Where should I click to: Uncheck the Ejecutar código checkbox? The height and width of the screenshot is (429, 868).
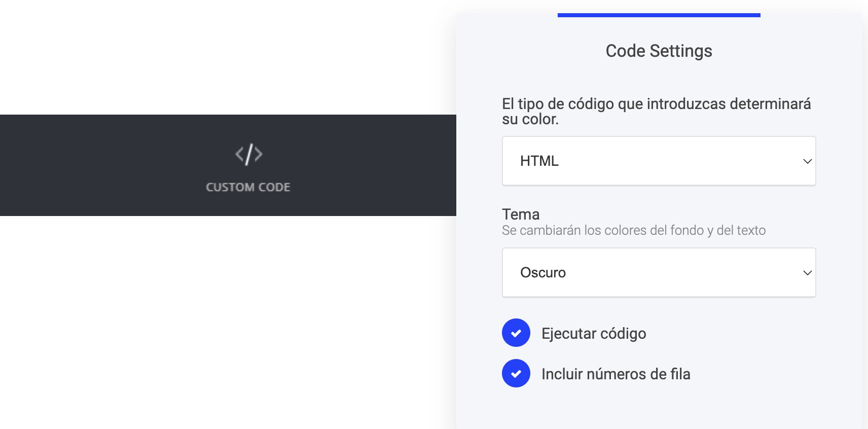[x=516, y=333]
